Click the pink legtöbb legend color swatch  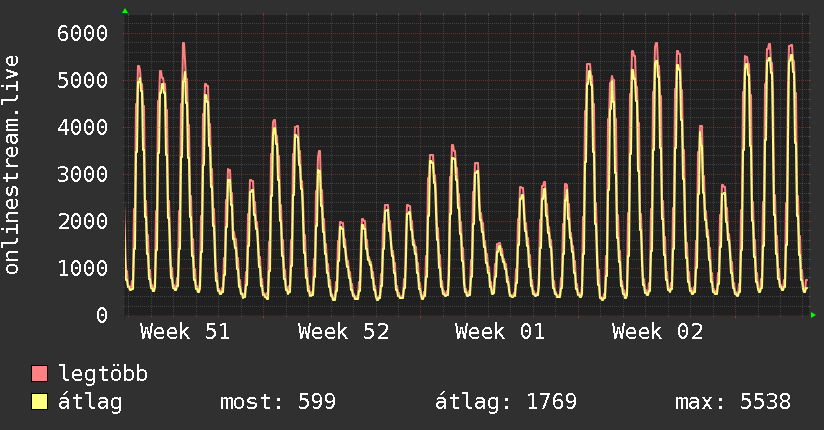pyautogui.click(x=39, y=373)
